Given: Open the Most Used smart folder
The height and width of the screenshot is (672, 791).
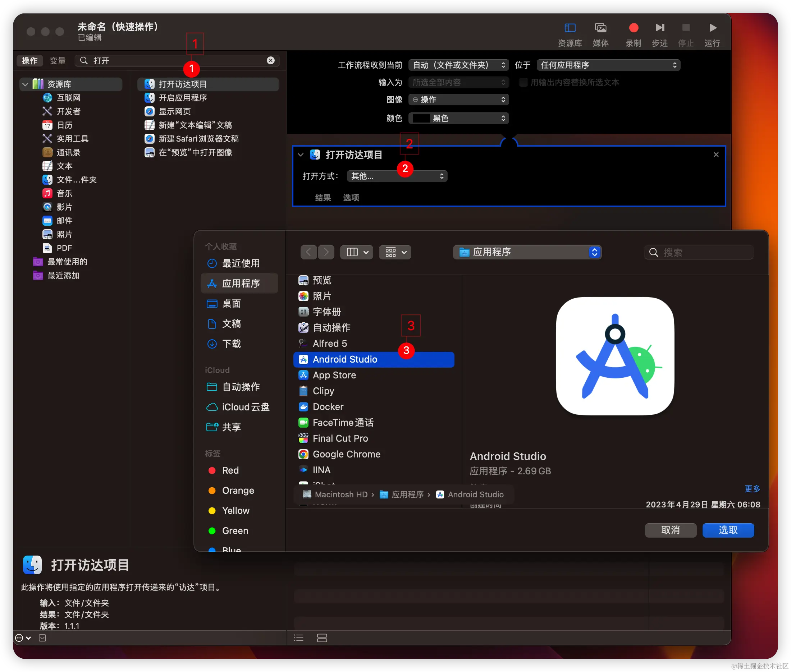Looking at the screenshot, I should [60, 262].
